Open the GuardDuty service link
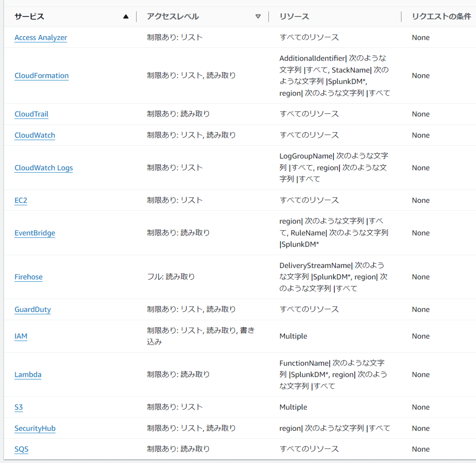 pyautogui.click(x=33, y=310)
